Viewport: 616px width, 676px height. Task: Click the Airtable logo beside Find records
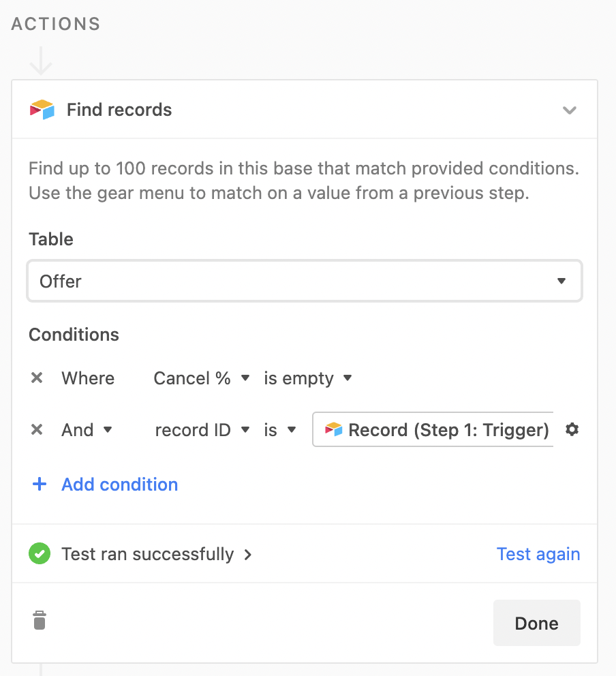click(42, 110)
